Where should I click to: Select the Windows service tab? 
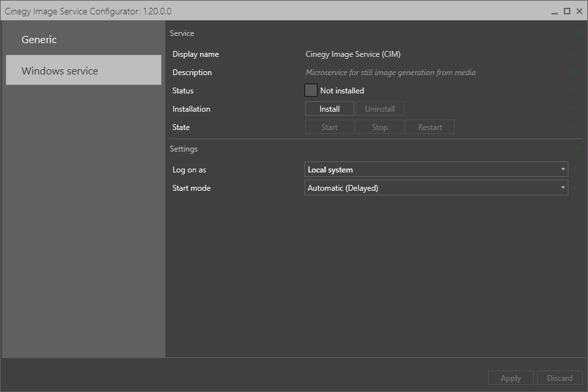(84, 70)
